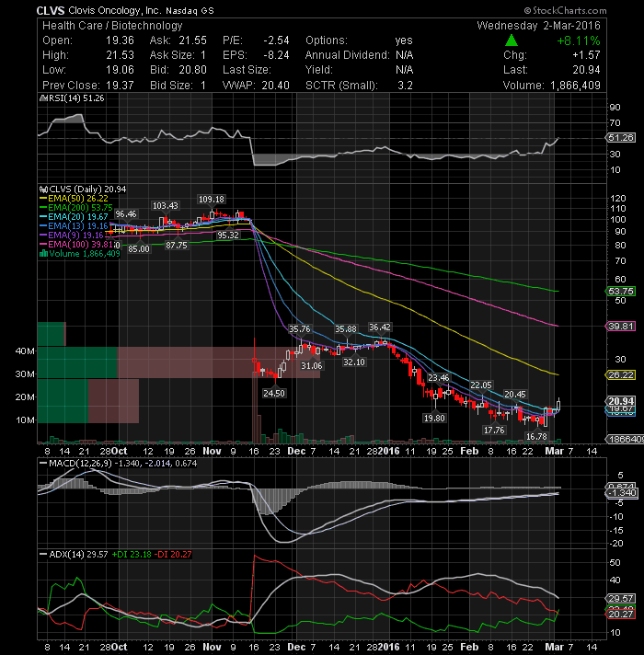Click the EPS value -8.24
The height and width of the screenshot is (655, 644).
point(276,55)
